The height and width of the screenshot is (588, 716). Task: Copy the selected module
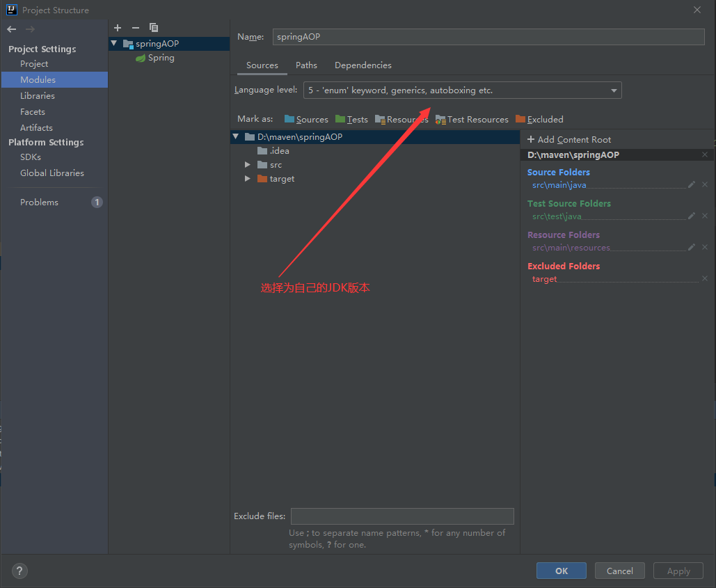coord(154,28)
